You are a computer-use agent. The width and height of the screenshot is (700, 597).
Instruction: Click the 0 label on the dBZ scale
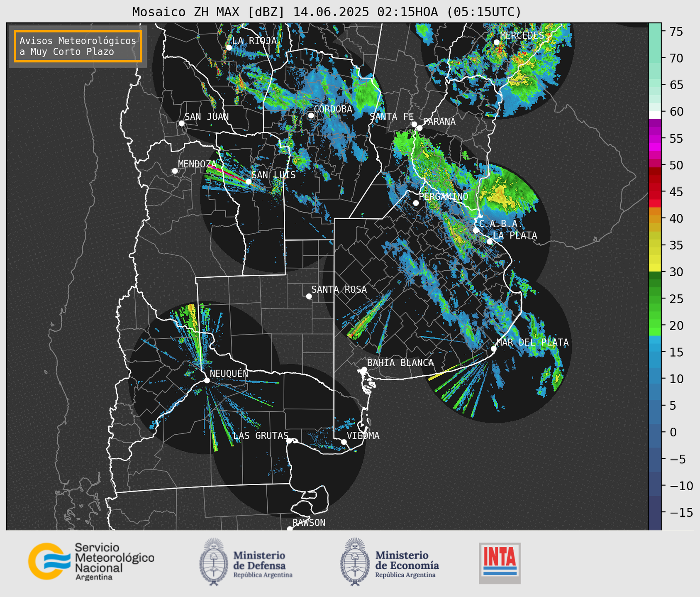point(672,432)
